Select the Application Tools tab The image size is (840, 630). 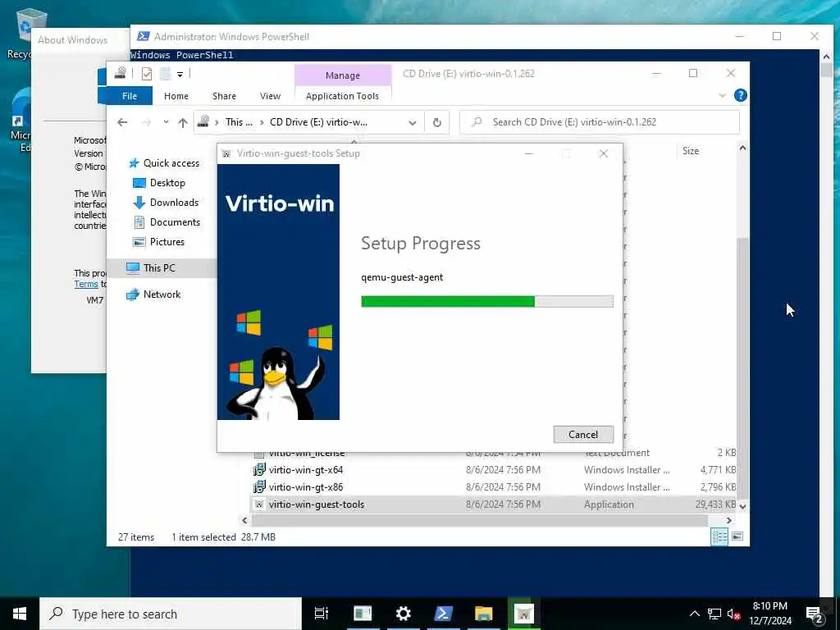tap(342, 96)
